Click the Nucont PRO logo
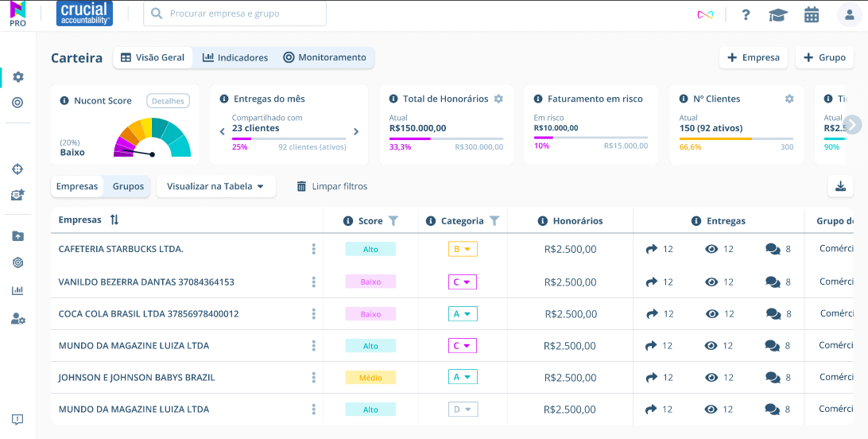Screen dimensions: 868x439 18,14
